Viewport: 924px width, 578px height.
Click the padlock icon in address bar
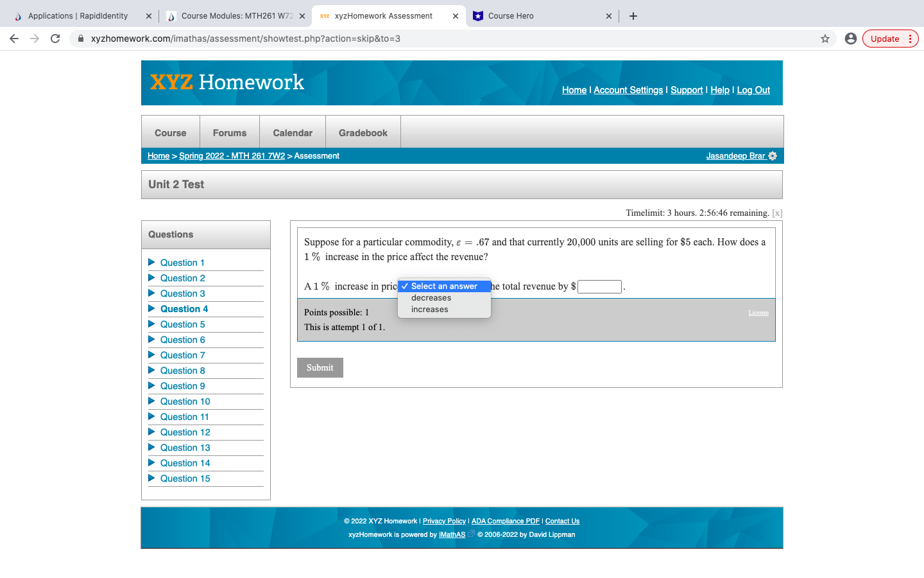click(x=80, y=39)
